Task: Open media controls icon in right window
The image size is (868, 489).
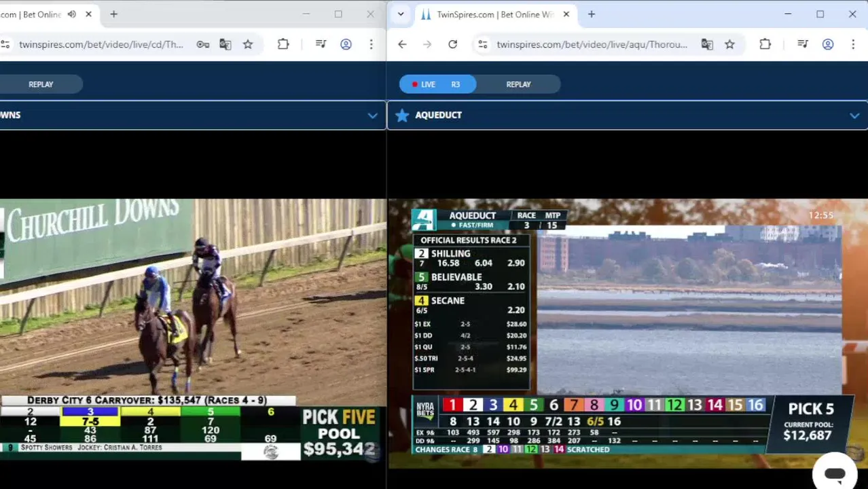Action: tap(802, 44)
